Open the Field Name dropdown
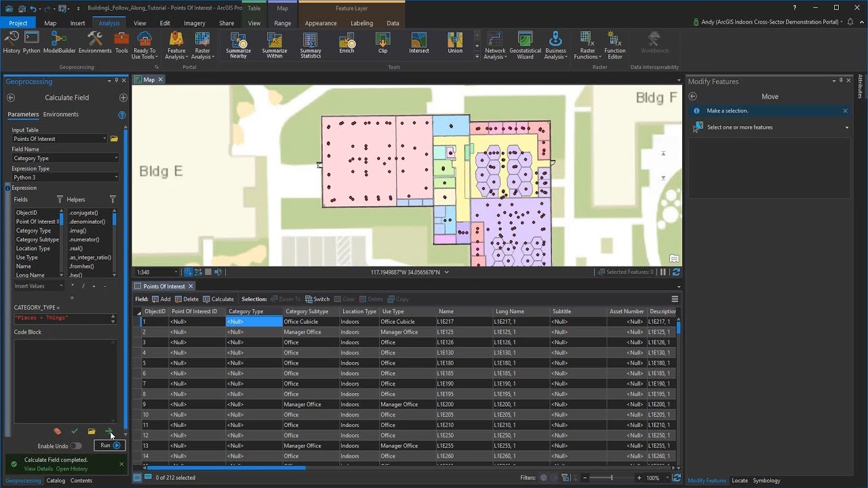This screenshot has height=488, width=868. [x=65, y=158]
